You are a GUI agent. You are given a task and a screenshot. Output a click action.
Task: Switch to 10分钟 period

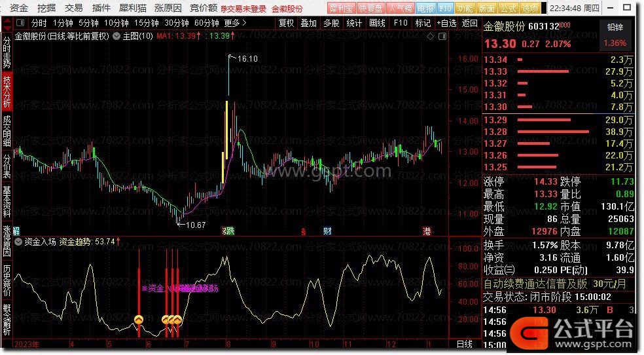click(116, 23)
